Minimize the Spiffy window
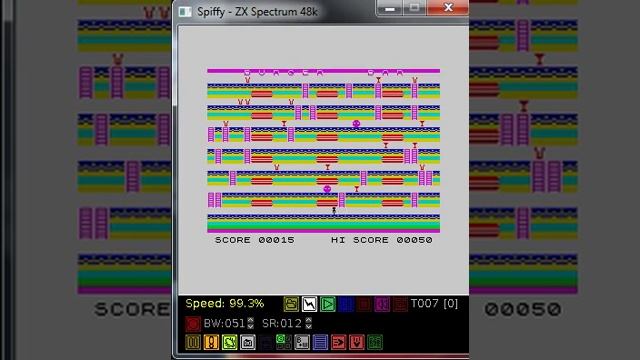Screen dimensions: 640x360 (390, 8)
